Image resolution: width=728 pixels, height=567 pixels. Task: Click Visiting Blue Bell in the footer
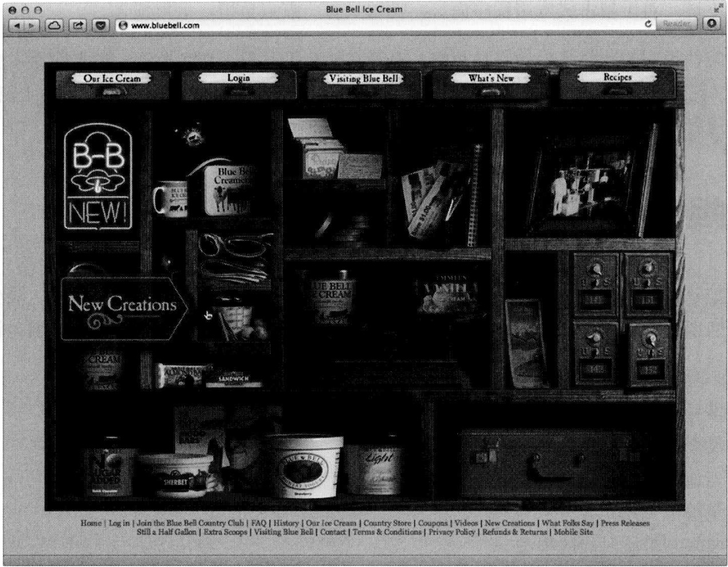(x=284, y=531)
